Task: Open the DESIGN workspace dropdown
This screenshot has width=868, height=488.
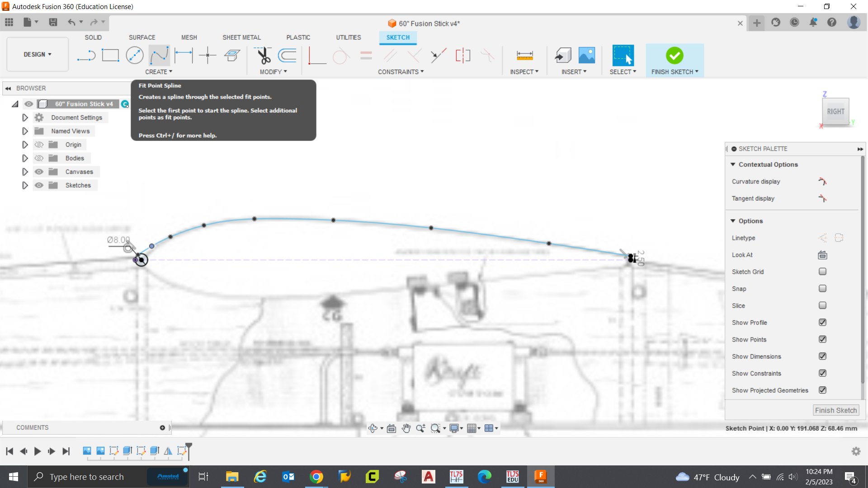Action: click(38, 54)
